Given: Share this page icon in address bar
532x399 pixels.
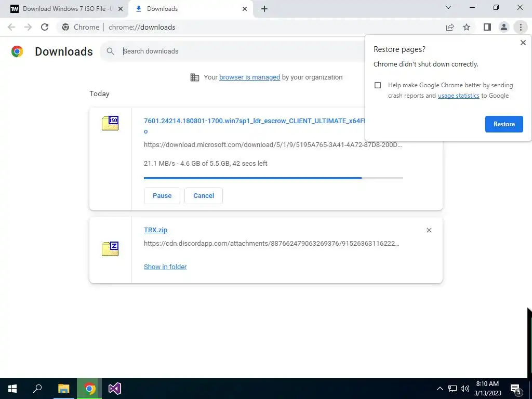Looking at the screenshot, I should coord(450,27).
